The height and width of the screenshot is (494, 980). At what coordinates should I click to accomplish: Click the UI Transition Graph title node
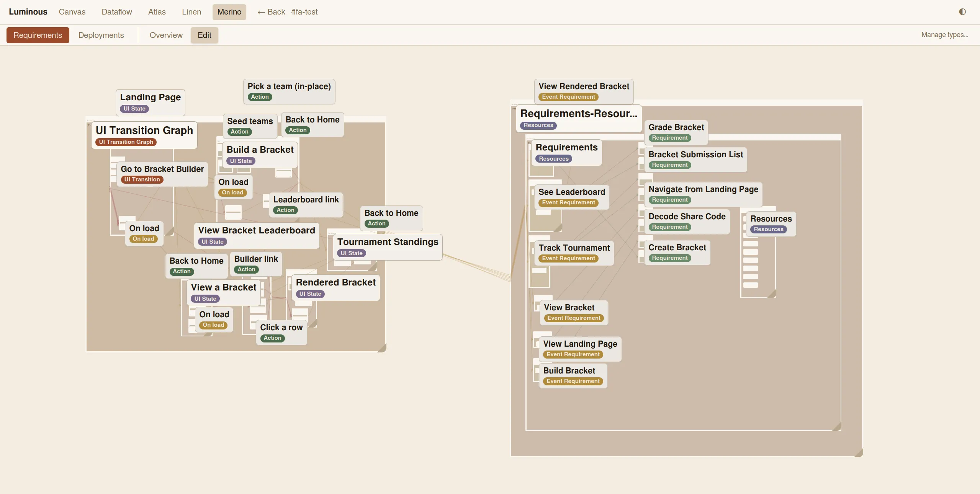pos(144,135)
